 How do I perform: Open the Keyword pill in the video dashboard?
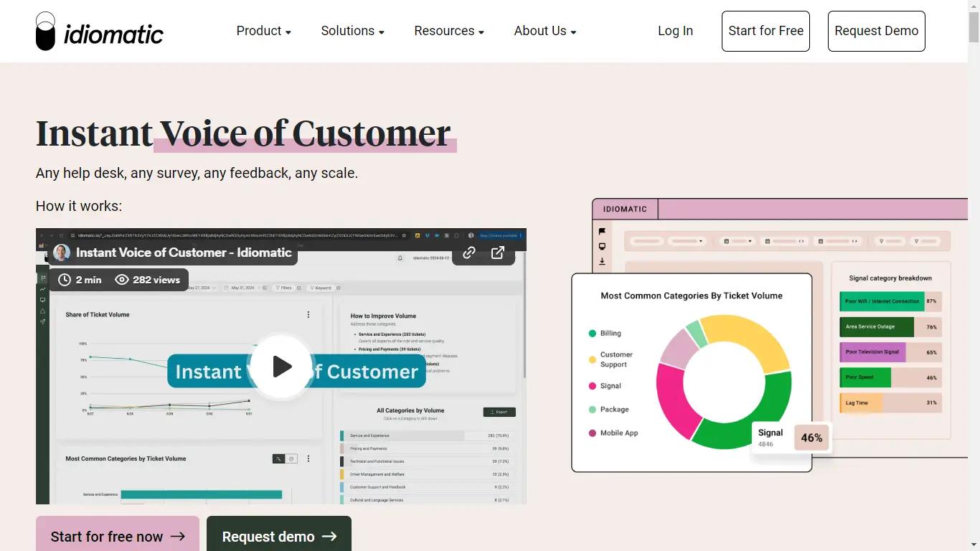click(x=321, y=288)
